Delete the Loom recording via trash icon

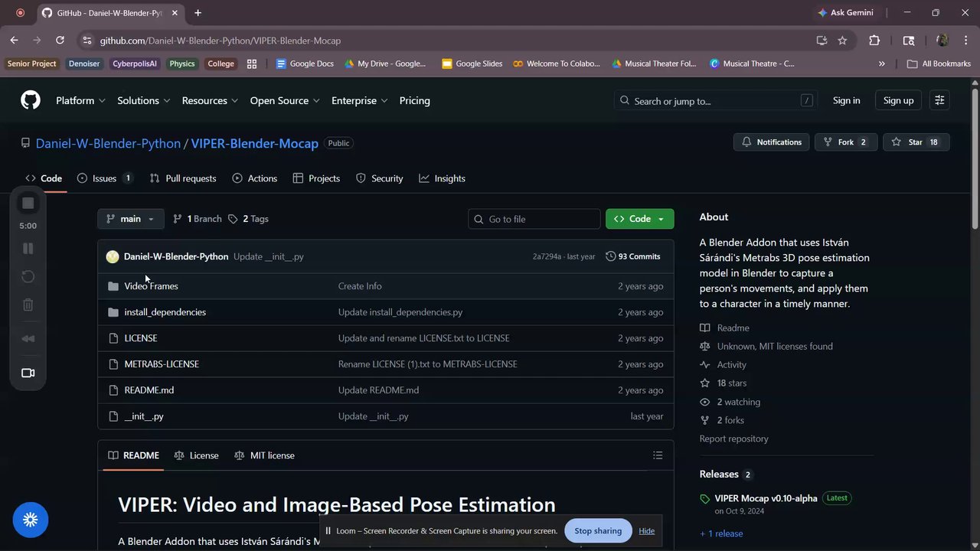[x=28, y=305]
